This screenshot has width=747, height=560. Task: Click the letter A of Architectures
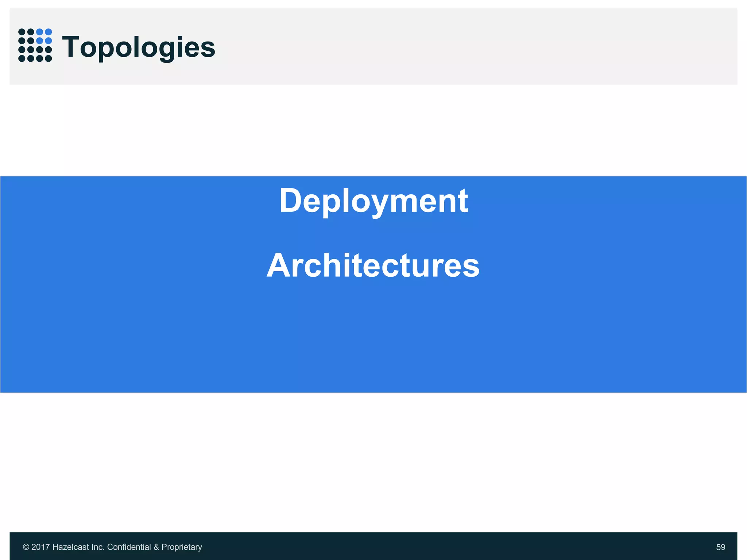pos(279,265)
